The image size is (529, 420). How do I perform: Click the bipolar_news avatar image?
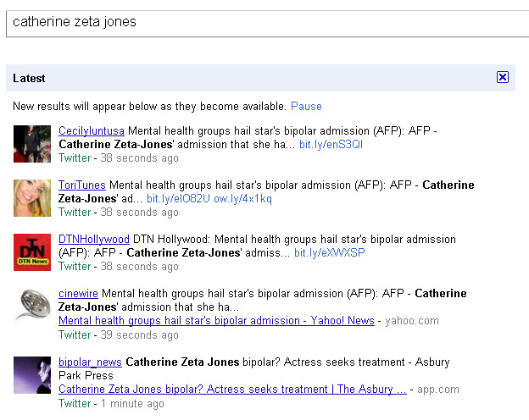coord(32,374)
